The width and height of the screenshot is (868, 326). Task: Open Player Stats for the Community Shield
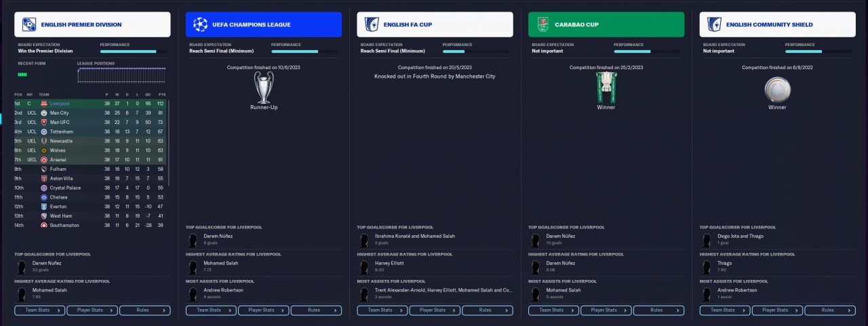[x=778, y=310]
